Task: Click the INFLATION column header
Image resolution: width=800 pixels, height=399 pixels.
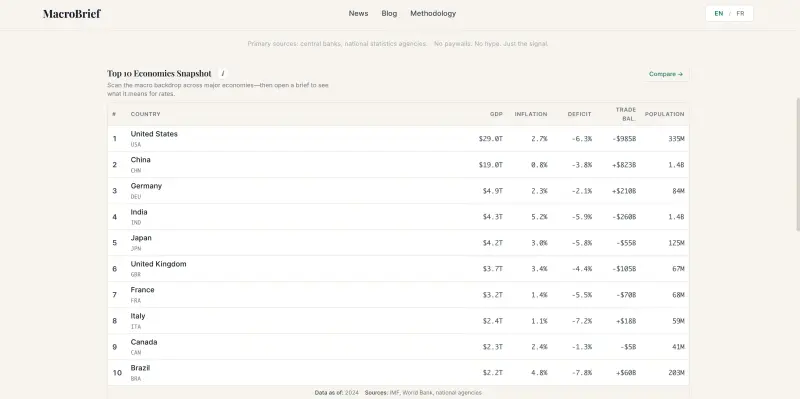Action: click(531, 114)
